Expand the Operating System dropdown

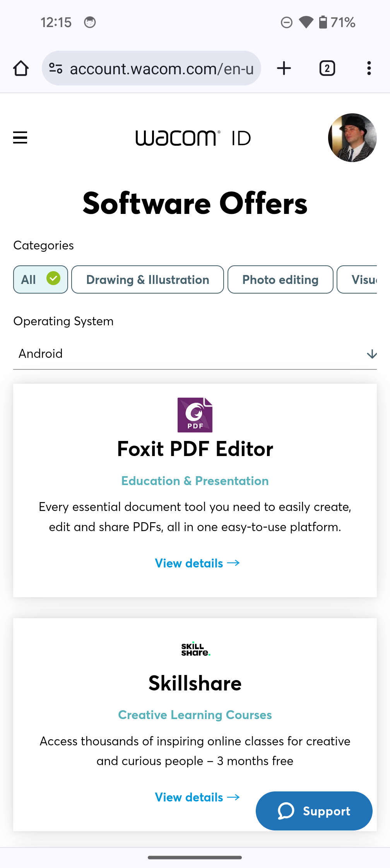click(x=195, y=354)
